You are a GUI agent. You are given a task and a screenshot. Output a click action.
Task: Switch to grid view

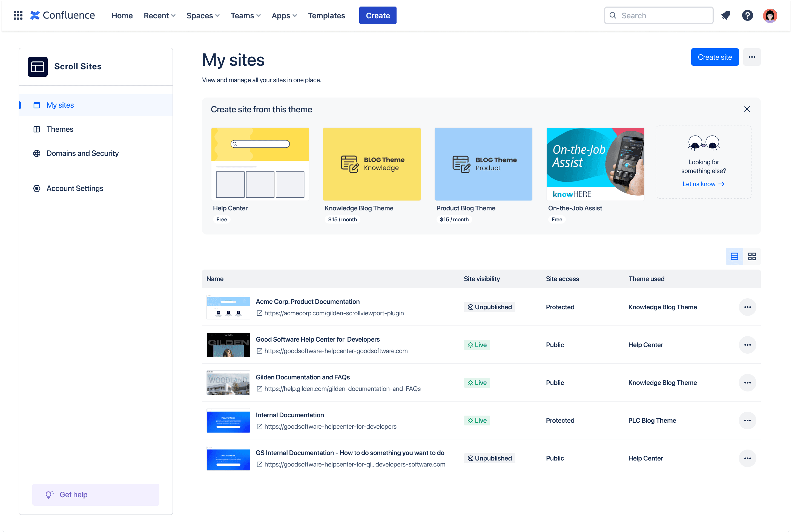[752, 256]
